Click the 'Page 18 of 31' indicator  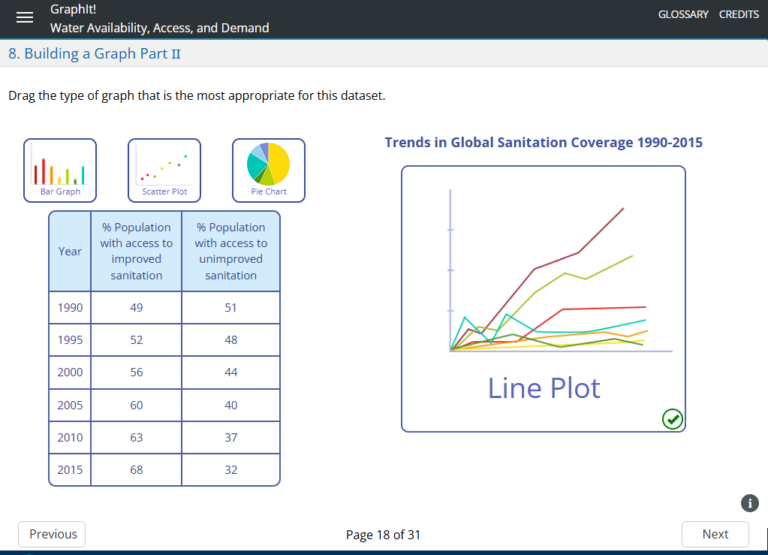pos(383,534)
